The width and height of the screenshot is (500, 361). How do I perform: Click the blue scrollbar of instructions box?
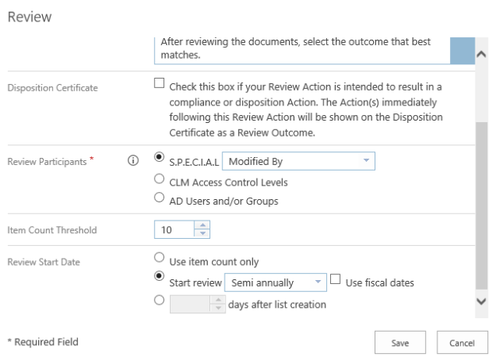[x=463, y=50]
